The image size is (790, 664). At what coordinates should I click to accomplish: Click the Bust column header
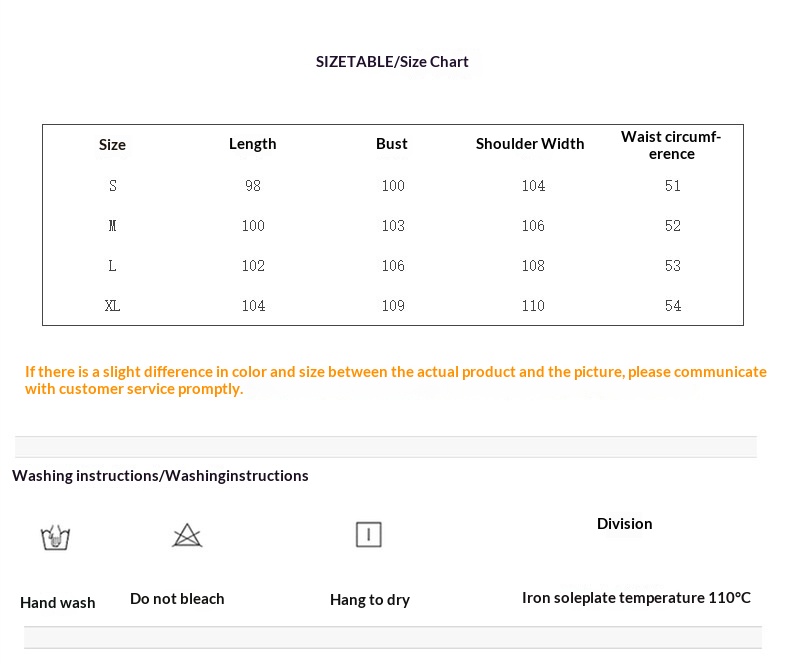(x=392, y=144)
